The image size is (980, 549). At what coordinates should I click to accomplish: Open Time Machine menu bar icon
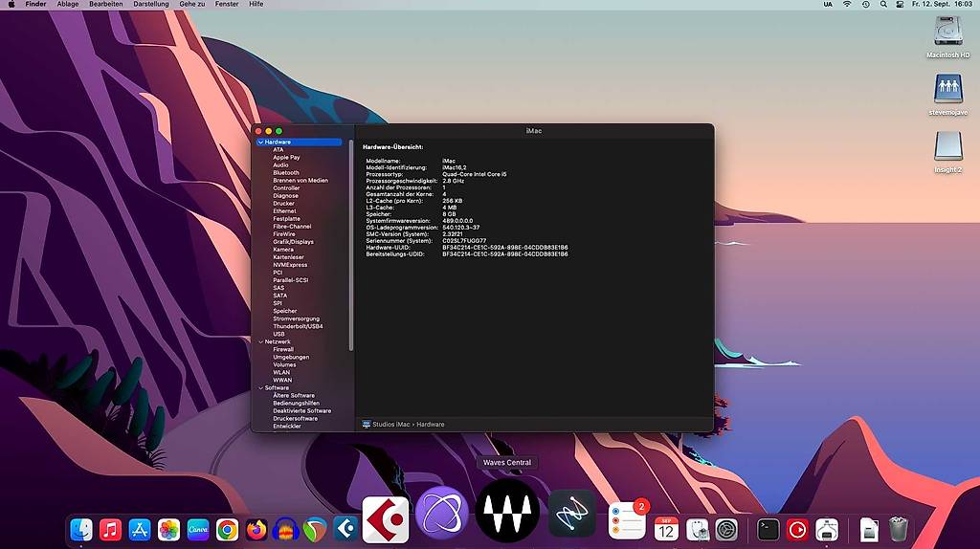(x=865, y=5)
